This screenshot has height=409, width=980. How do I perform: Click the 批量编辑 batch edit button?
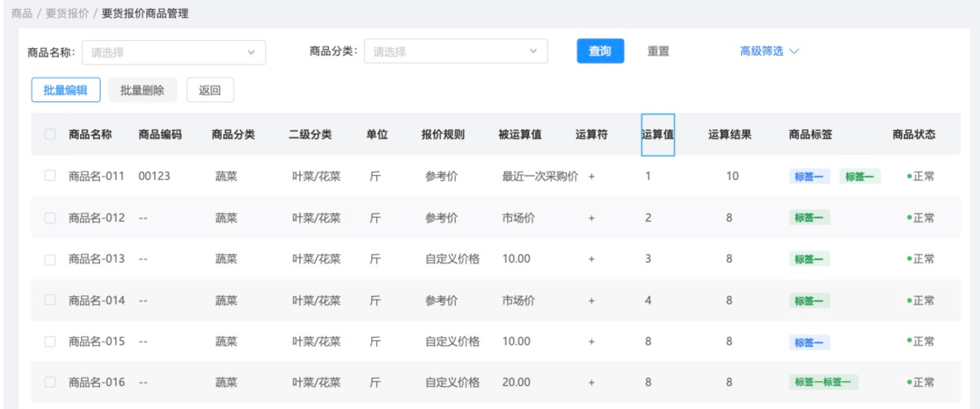coord(65,90)
